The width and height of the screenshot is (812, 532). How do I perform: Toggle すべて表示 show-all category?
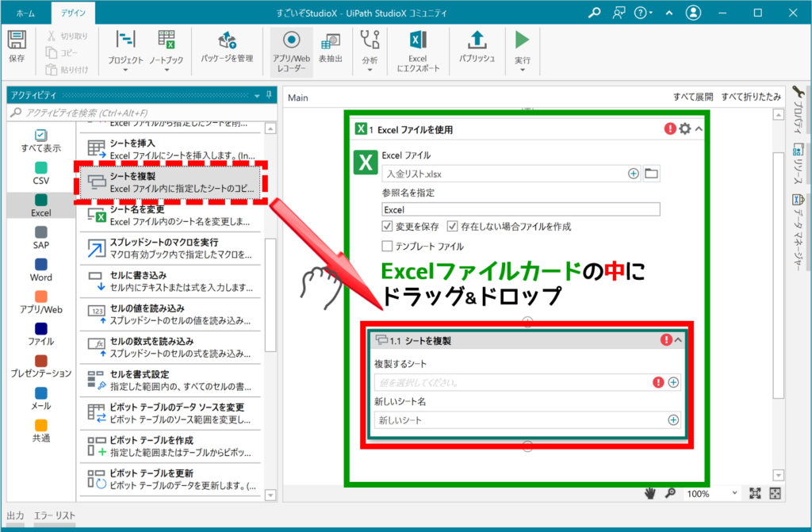tap(41, 141)
